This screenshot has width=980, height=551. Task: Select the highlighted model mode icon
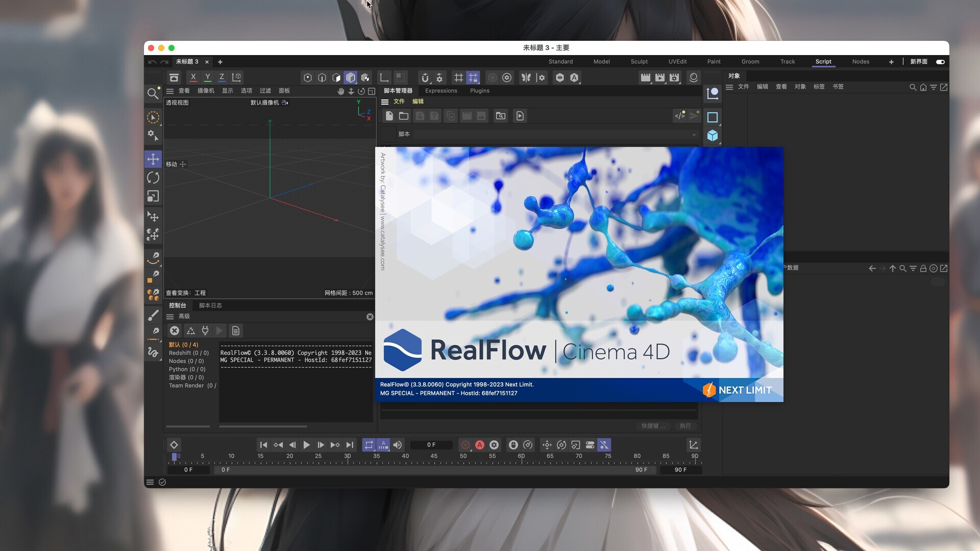(x=351, y=78)
